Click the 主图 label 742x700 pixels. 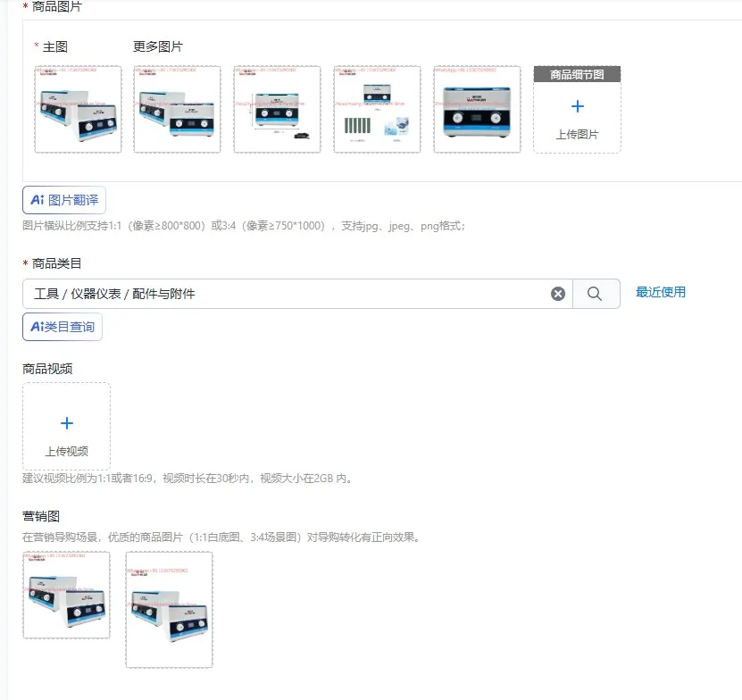tap(55, 46)
